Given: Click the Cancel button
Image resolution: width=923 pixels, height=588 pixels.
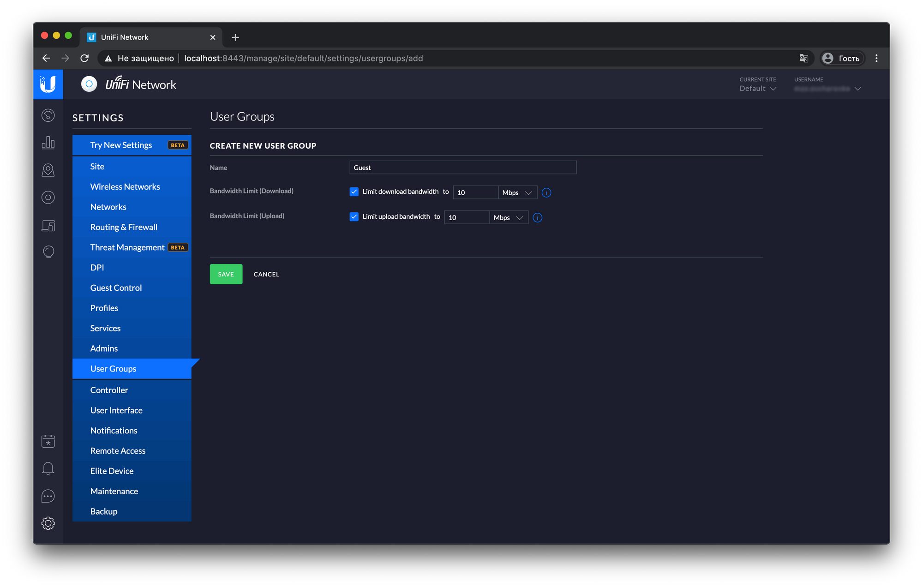Looking at the screenshot, I should (x=266, y=274).
